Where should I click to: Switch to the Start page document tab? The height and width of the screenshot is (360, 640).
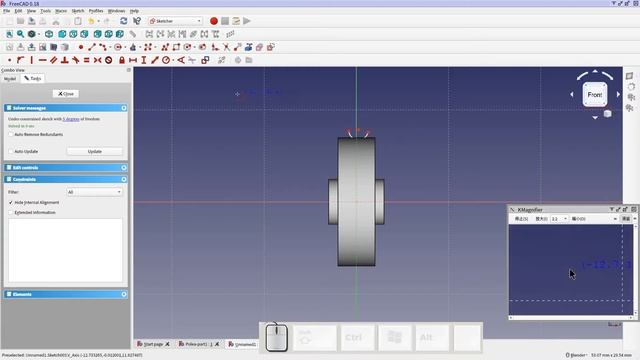[x=153, y=344]
